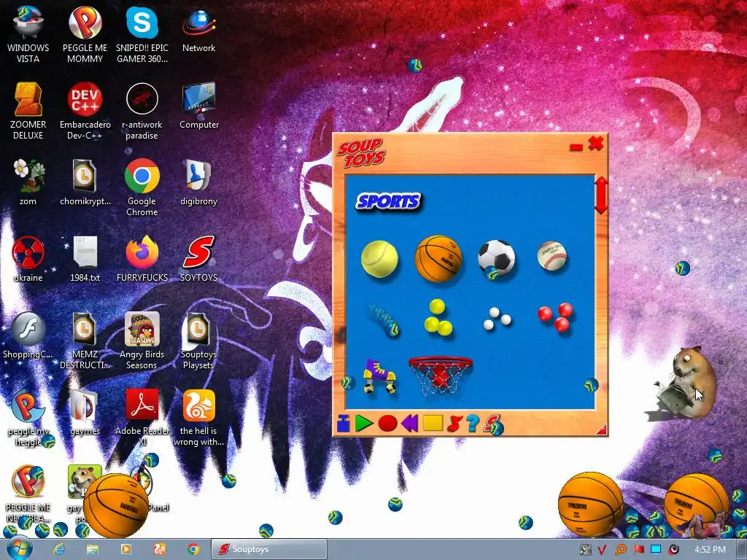Select the digibrony desktop icon
The image size is (747, 560).
click(198, 182)
